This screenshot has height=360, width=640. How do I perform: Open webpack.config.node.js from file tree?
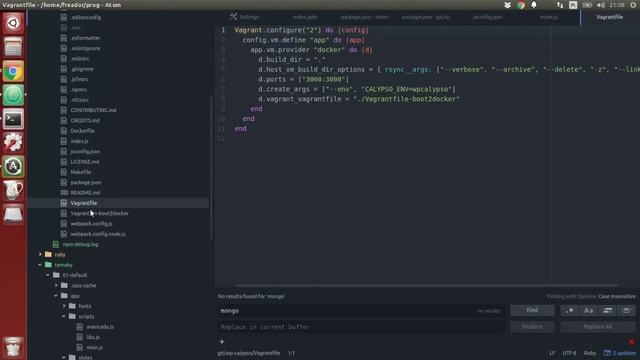pyautogui.click(x=98, y=234)
